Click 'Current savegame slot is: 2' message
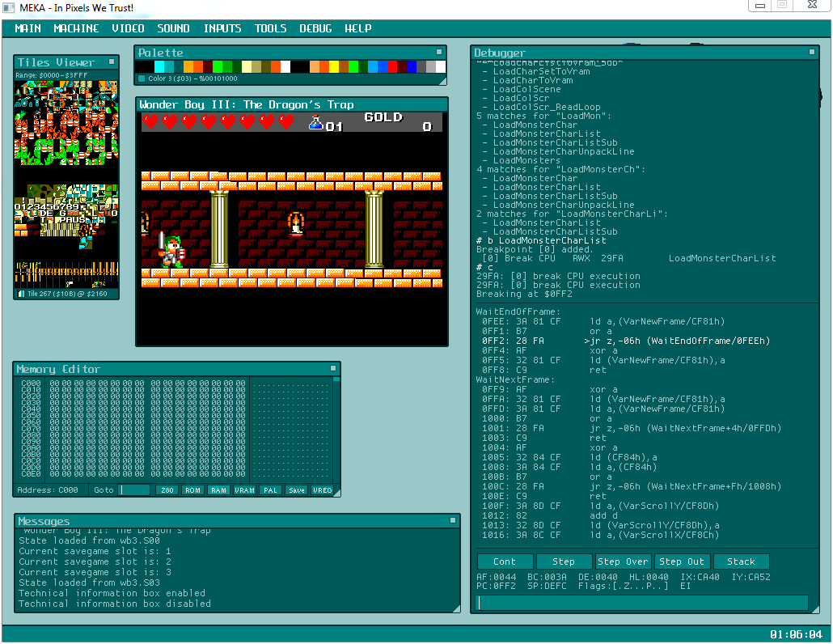 coord(95,561)
